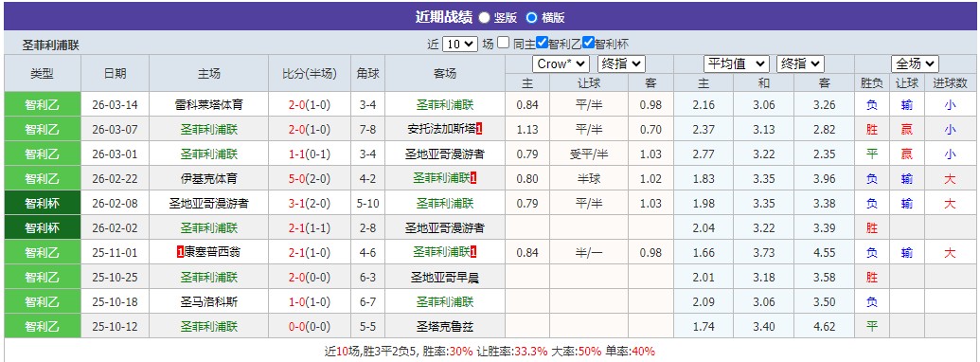980x362 pixels.
Task: Click the handicap cell 半球
Action: 589,179
